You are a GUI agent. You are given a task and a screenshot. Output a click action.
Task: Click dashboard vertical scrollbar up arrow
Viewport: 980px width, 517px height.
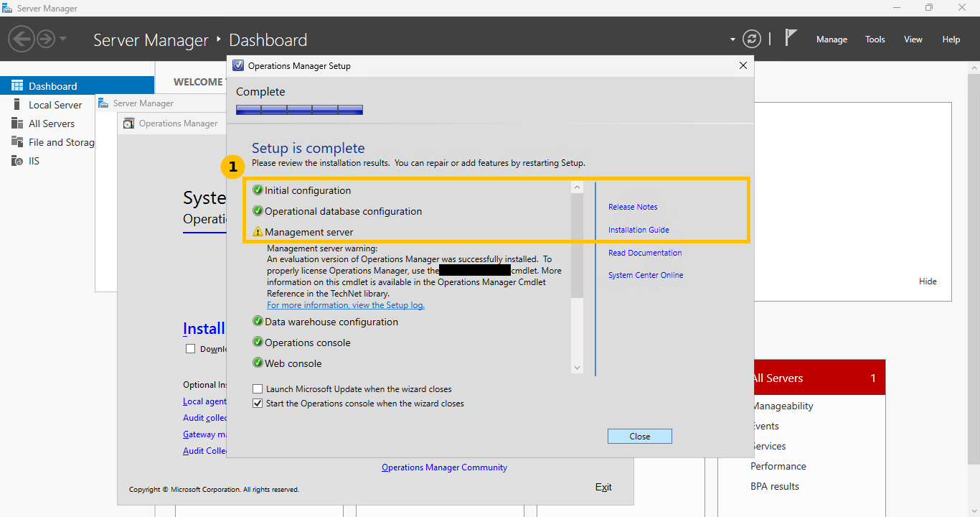coord(974,67)
